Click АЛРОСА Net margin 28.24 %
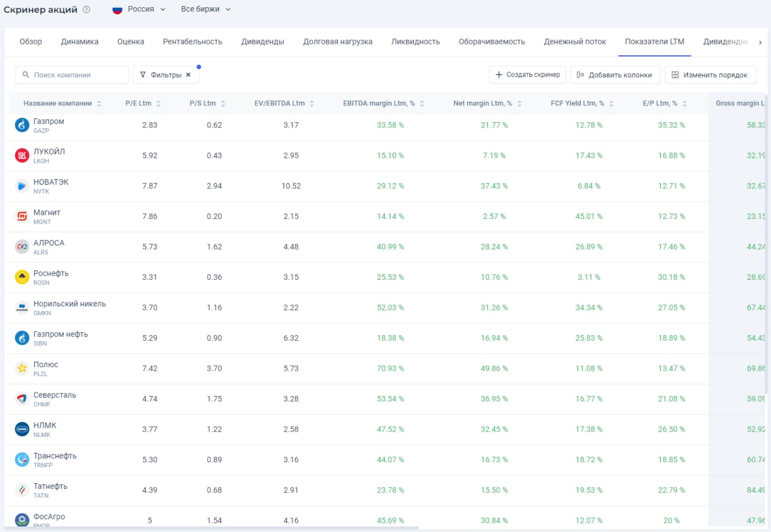Image resolution: width=771 pixels, height=532 pixels. 494,247
